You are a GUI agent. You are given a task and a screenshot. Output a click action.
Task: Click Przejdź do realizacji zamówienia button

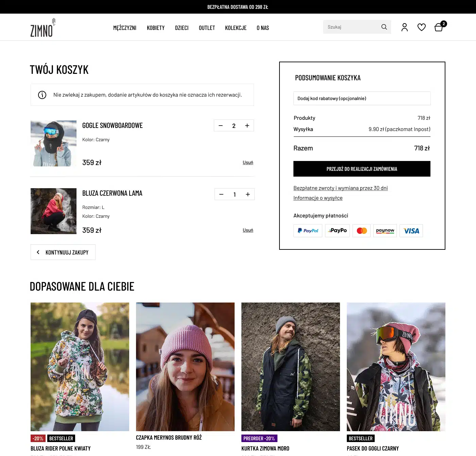point(362,169)
